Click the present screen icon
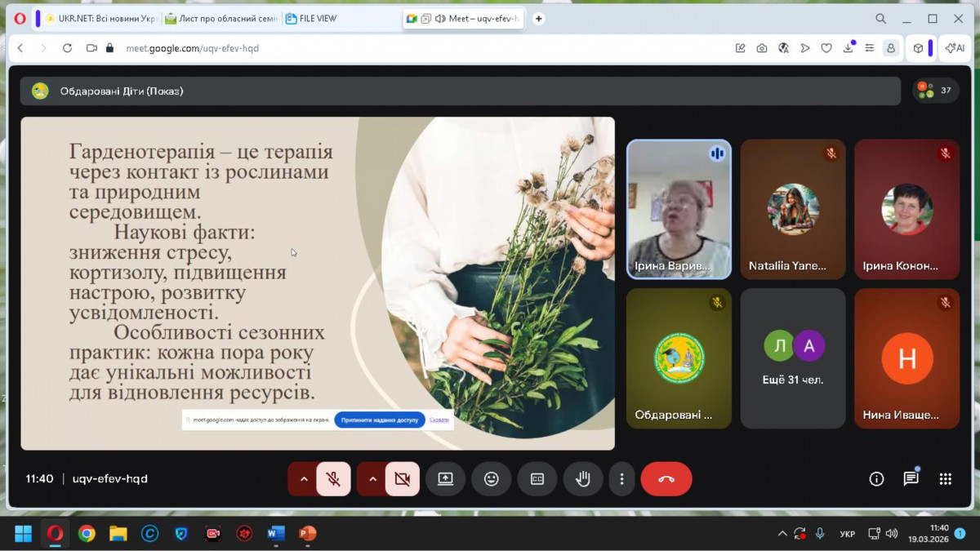This screenshot has width=980, height=551. click(445, 479)
